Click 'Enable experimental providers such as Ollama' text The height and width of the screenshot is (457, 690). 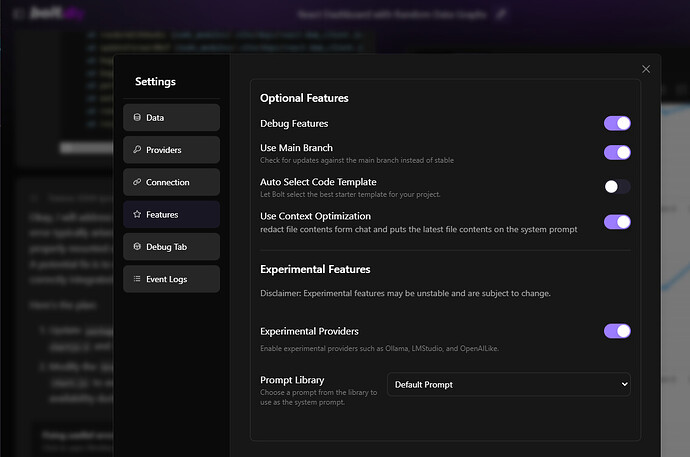379,348
